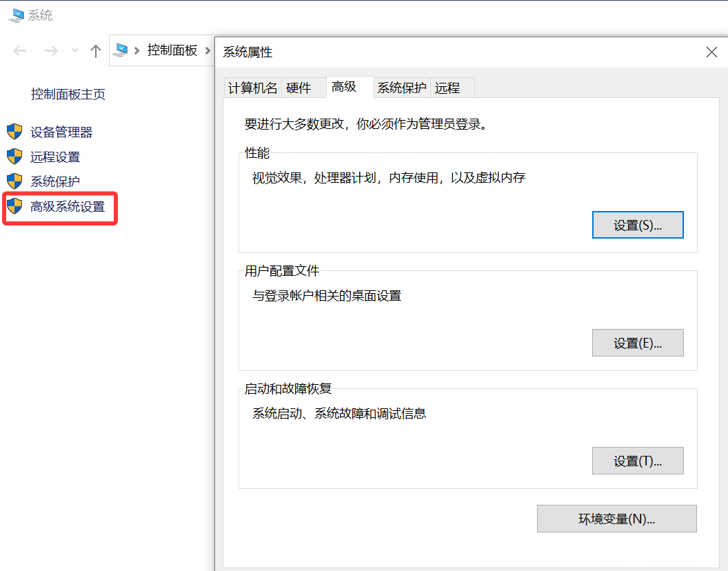
Task: Click the up navigation arrow
Action: point(95,50)
